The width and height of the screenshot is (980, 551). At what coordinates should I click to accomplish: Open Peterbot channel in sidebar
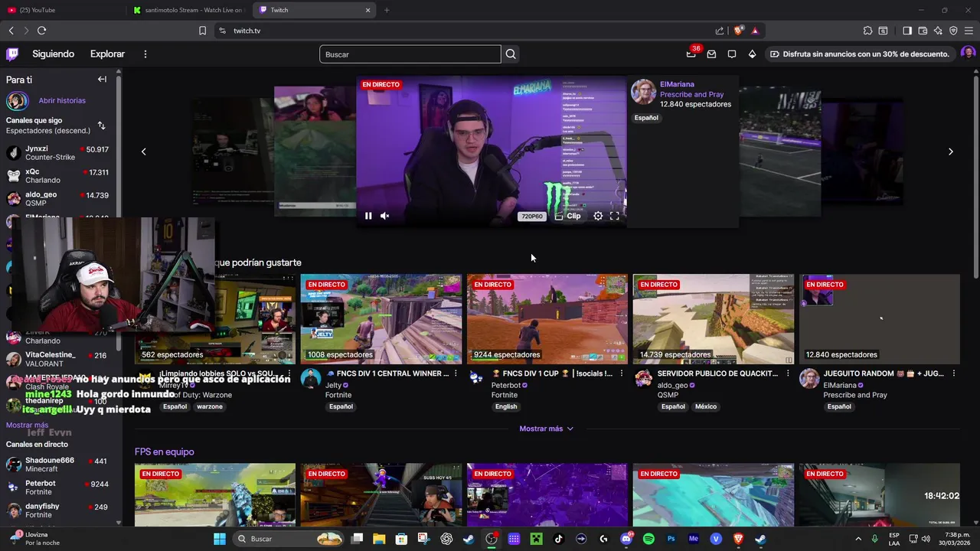pyautogui.click(x=58, y=487)
